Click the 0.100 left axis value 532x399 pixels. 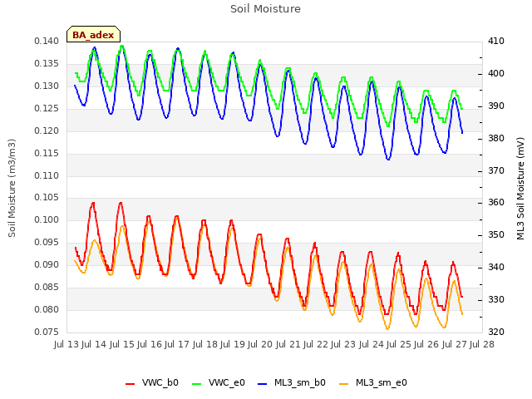pos(47,219)
